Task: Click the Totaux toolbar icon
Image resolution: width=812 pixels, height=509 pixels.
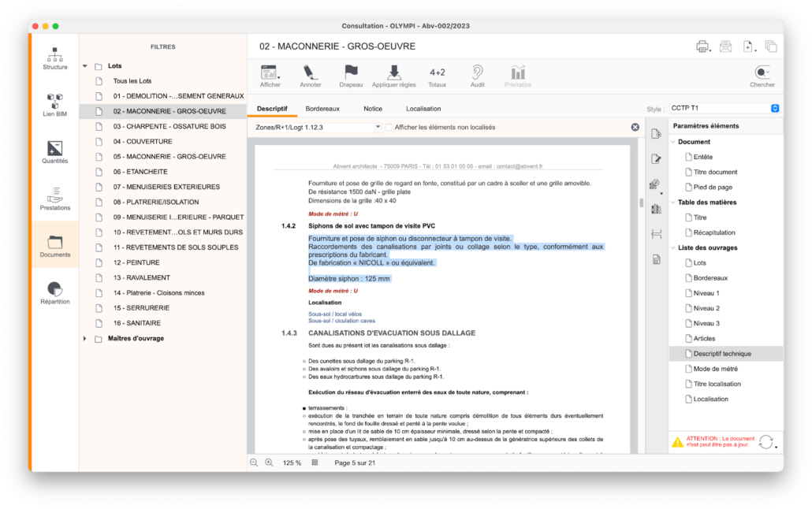Action: [x=437, y=76]
